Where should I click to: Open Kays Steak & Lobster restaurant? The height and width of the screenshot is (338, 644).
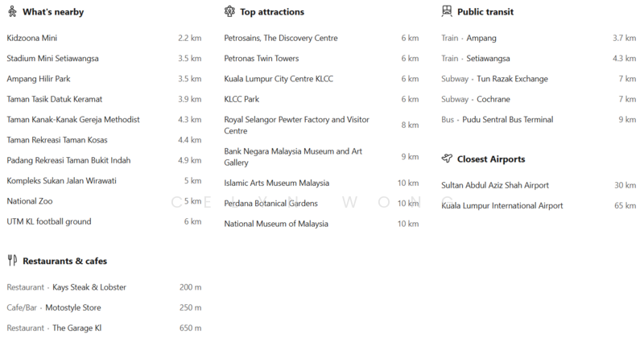point(89,287)
